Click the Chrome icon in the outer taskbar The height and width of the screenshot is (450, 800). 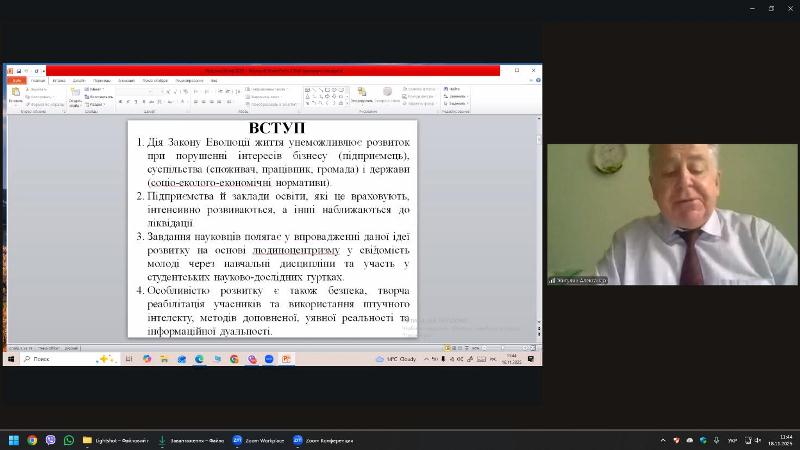click(32, 440)
